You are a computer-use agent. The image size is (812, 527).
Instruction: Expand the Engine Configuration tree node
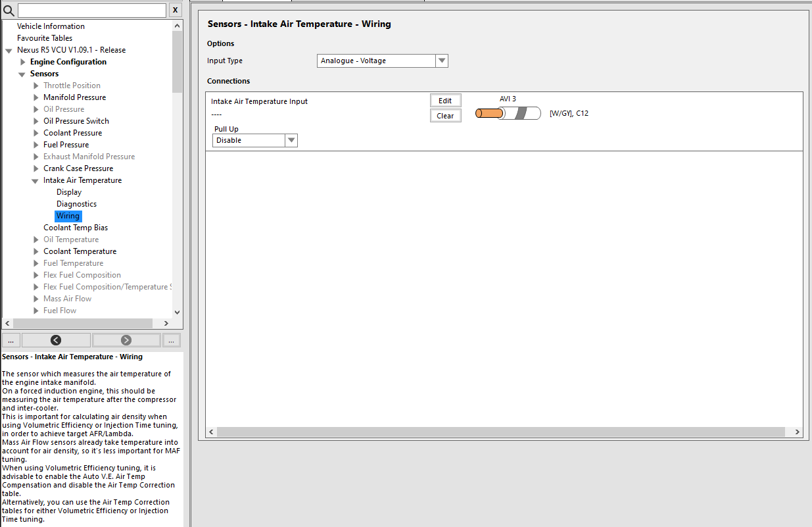pos(23,62)
